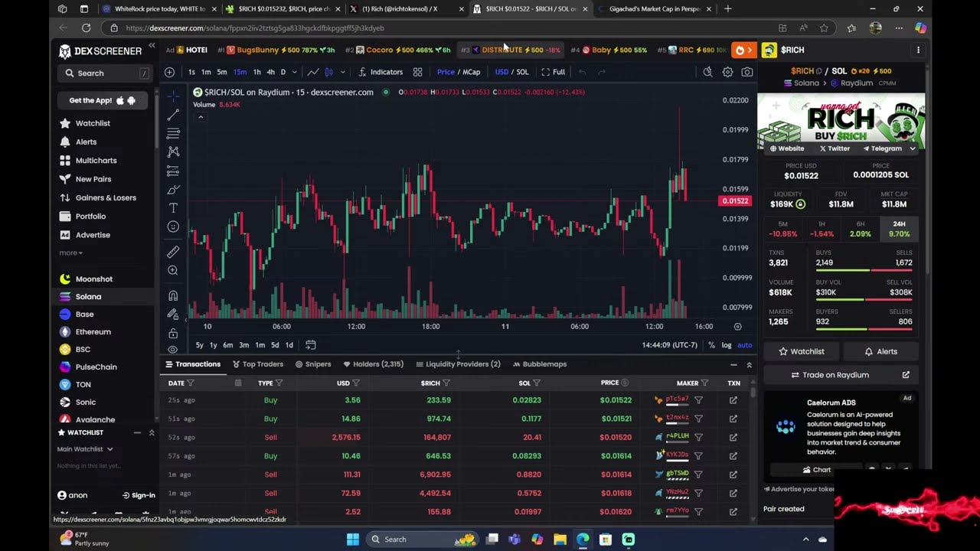Select the candlestick chart style icon

pos(328,72)
